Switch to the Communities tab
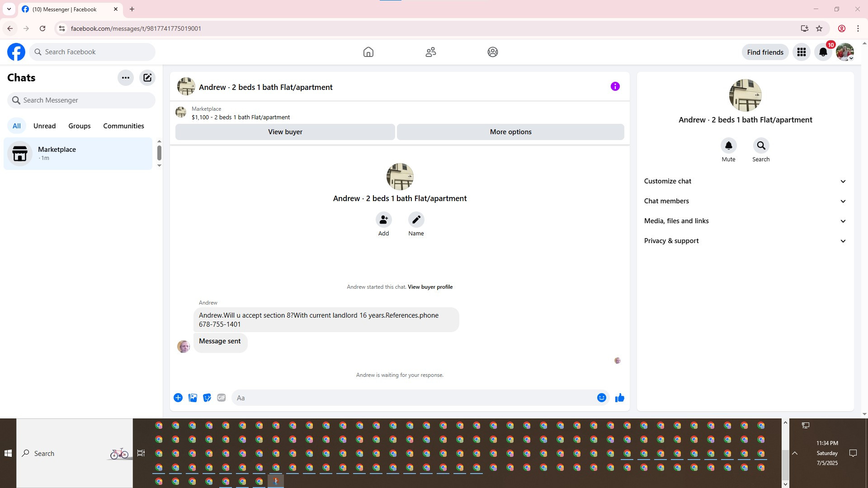 (123, 126)
